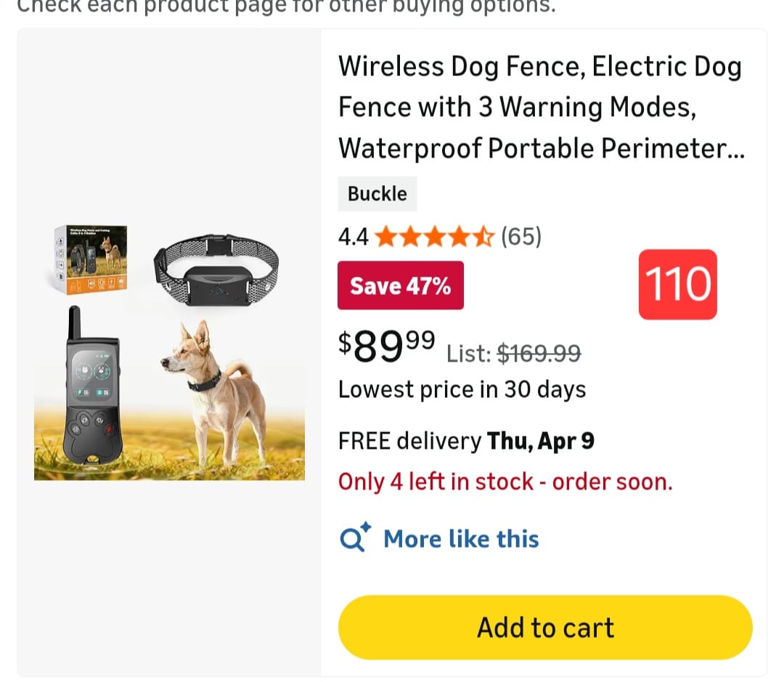Add the wireless dog fence to cart

pos(545,628)
